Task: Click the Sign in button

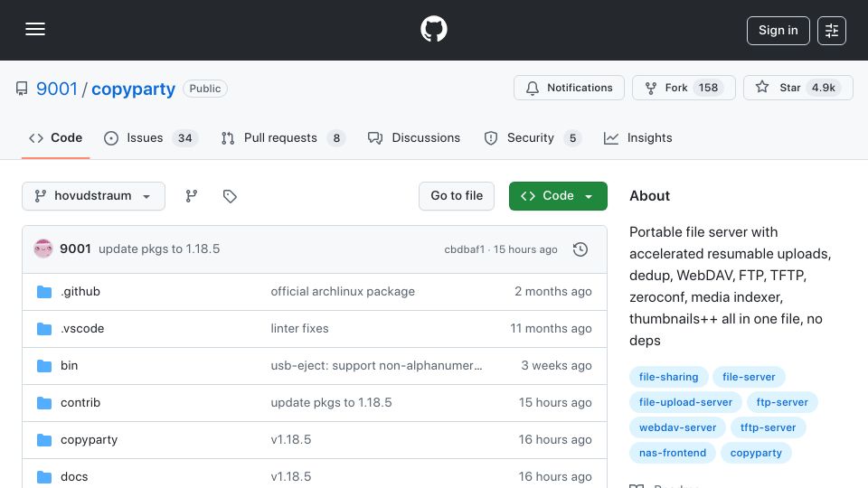Action: [778, 31]
